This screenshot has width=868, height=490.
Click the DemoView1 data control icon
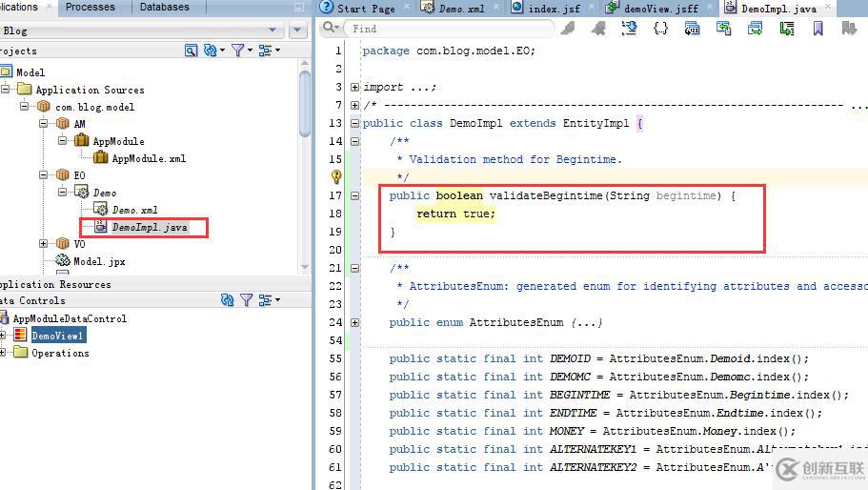[x=20, y=335]
